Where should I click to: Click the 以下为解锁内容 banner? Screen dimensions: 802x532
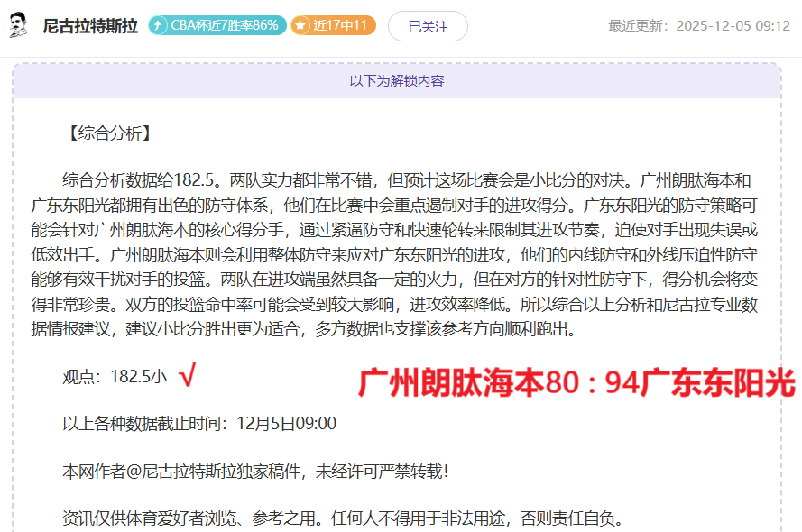point(397,80)
